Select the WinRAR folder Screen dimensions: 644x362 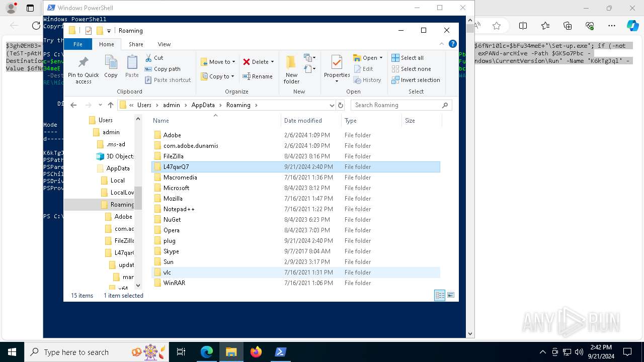click(296, 283)
